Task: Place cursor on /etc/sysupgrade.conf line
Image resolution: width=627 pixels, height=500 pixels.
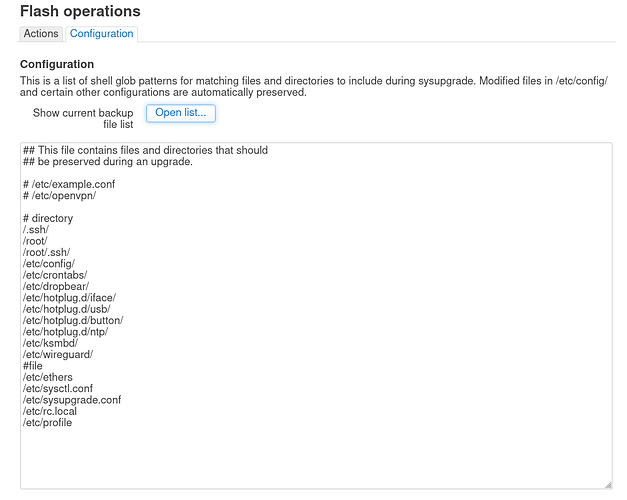Action: click(x=72, y=400)
